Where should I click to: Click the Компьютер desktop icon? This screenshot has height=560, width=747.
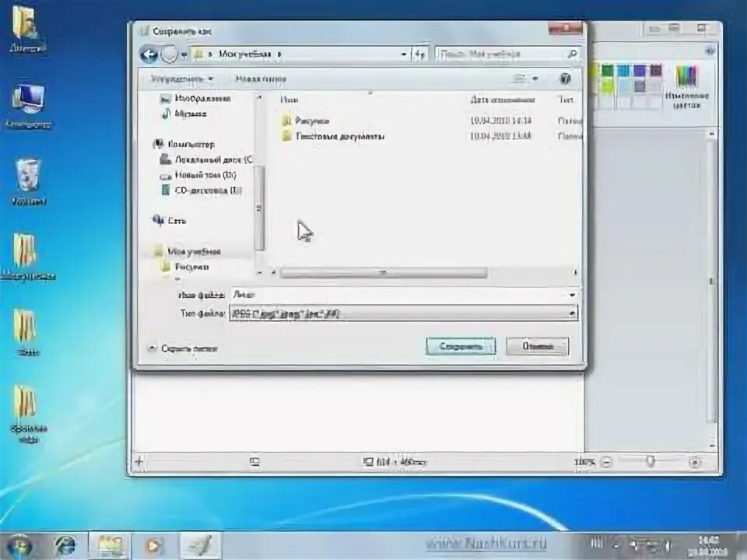point(29,107)
